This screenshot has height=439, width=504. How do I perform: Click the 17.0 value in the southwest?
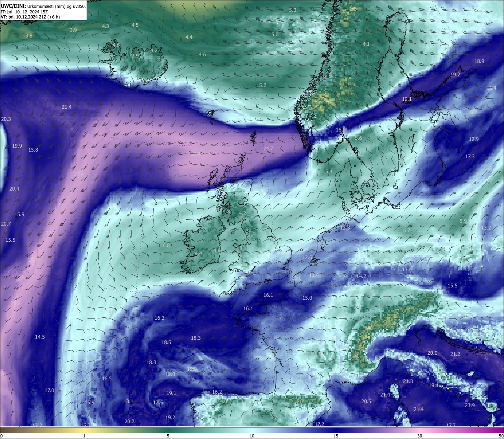(x=49, y=391)
